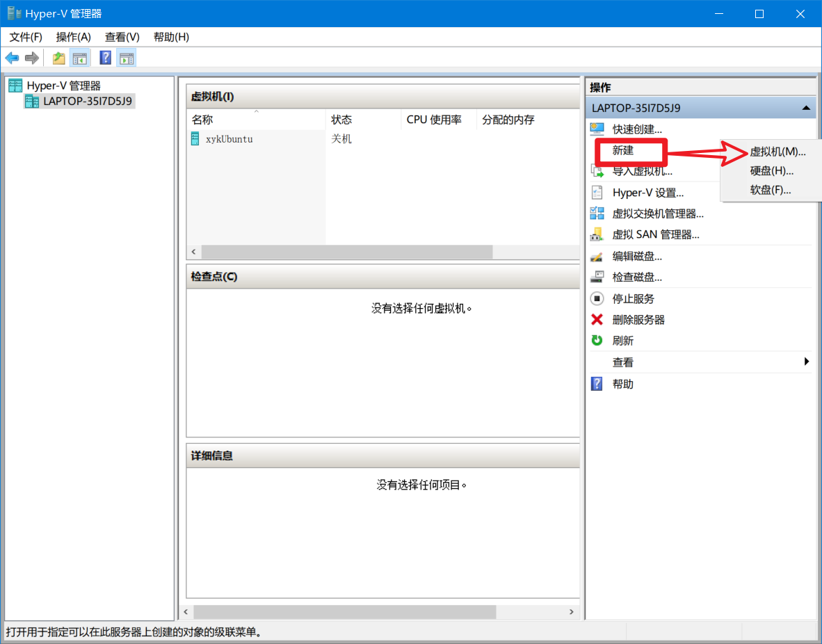This screenshot has width=822, height=644.
Task: Open the File menu
Action: point(26,37)
